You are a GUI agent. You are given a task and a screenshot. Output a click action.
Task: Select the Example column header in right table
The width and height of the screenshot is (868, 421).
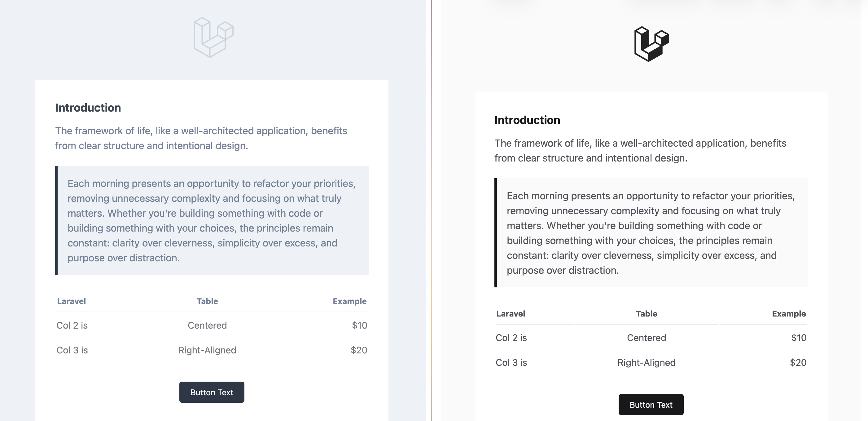[x=788, y=314]
